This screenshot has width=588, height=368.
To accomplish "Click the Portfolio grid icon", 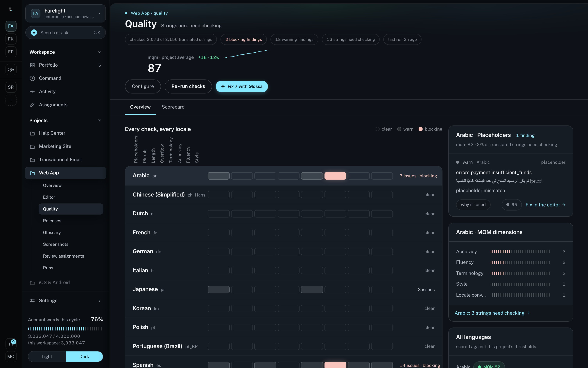I will point(32,65).
